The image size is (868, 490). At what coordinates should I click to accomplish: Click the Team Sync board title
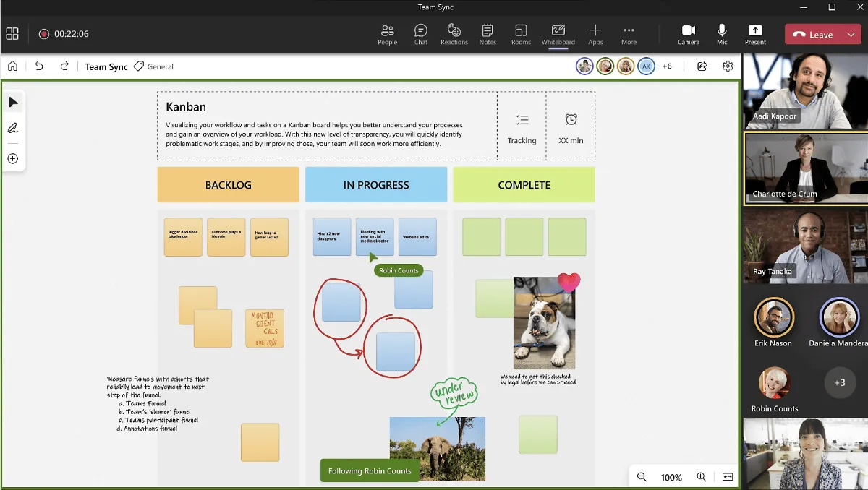click(x=106, y=66)
